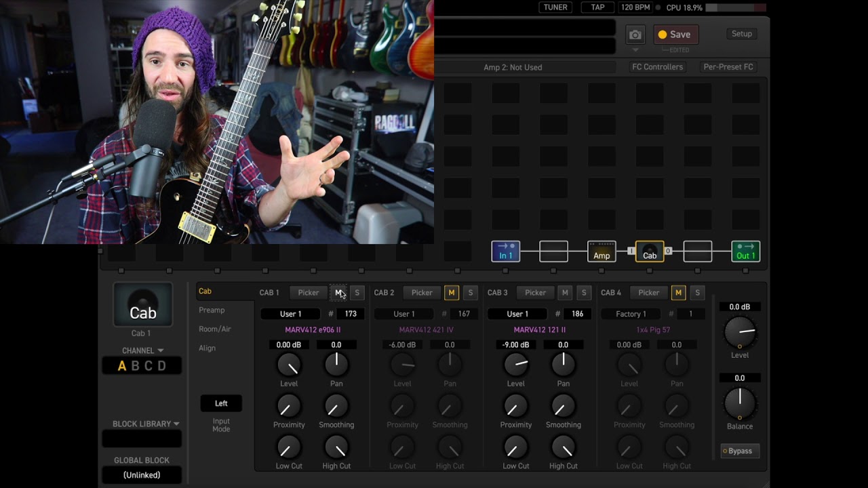Click the CAB 1 High Cut knob

tap(336, 448)
